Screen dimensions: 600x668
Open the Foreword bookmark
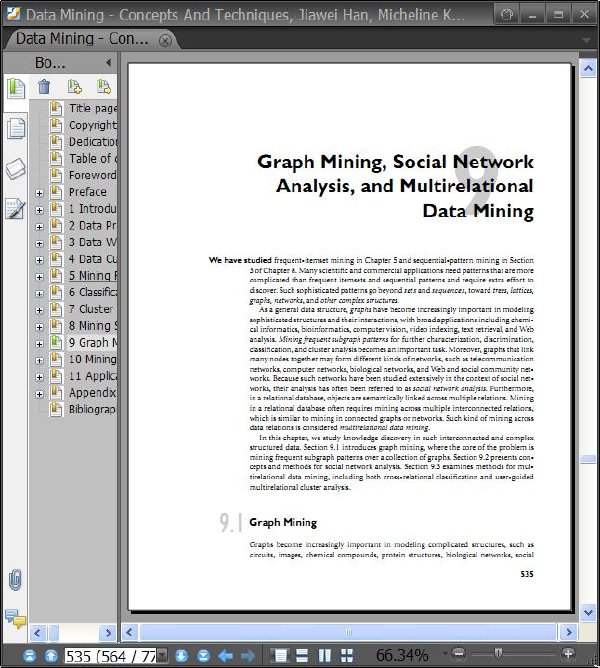93,175
